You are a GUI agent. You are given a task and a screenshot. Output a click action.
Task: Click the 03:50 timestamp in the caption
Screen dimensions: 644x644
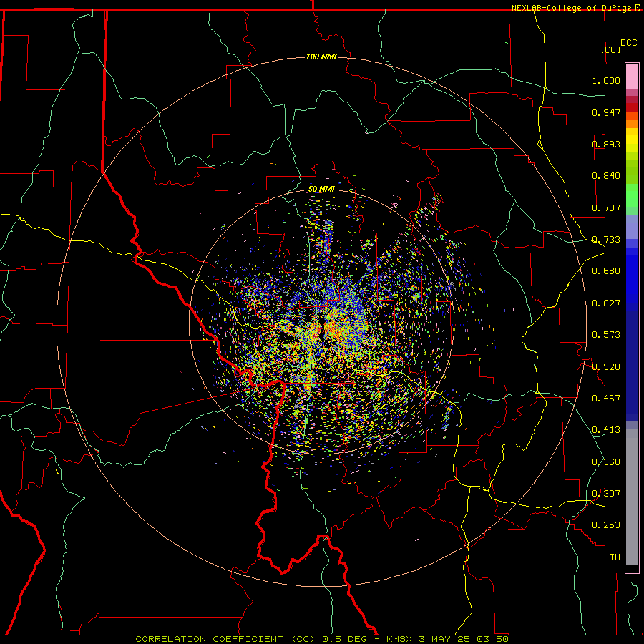[492, 639]
